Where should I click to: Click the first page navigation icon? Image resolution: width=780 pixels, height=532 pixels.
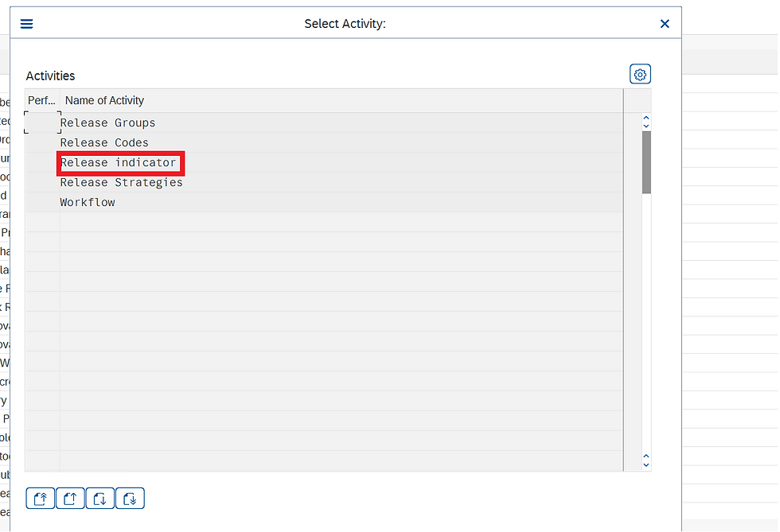(41, 498)
